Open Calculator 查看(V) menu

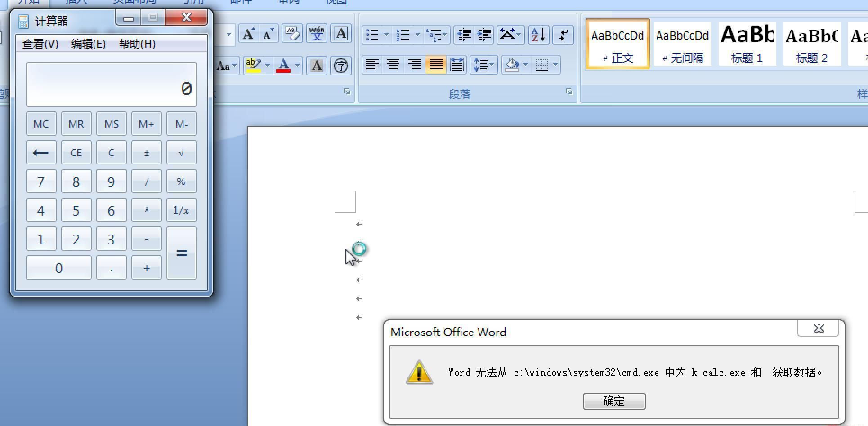[40, 44]
